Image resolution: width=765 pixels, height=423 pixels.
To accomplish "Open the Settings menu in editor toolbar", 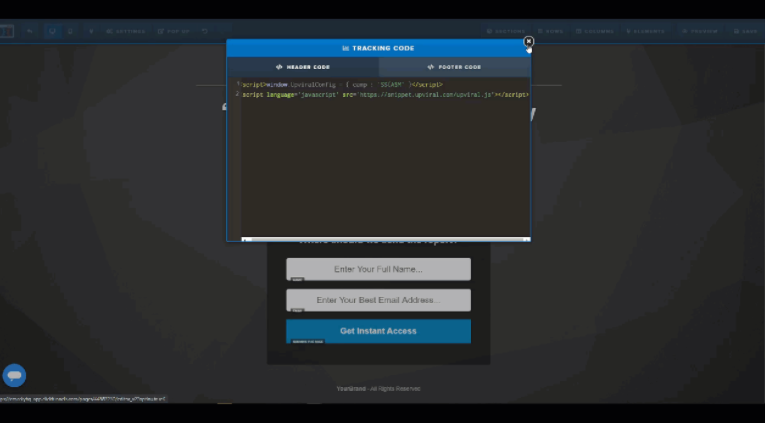I will click(x=126, y=31).
